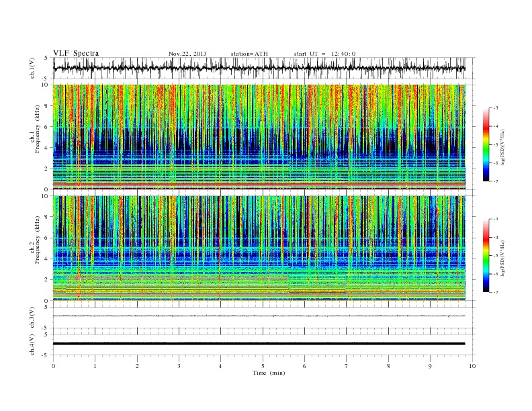
Task: Click the log(PSD) label beside ch.1 colorbar
Action: [502, 146]
